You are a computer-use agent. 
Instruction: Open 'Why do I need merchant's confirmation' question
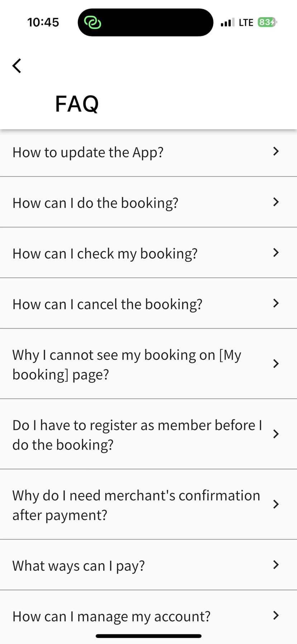pos(136,505)
